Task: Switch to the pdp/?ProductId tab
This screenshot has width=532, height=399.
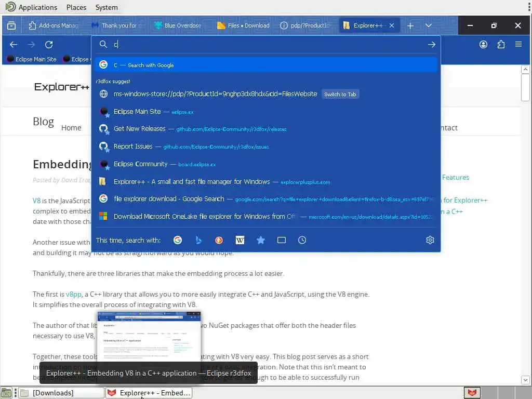Action: [304, 25]
